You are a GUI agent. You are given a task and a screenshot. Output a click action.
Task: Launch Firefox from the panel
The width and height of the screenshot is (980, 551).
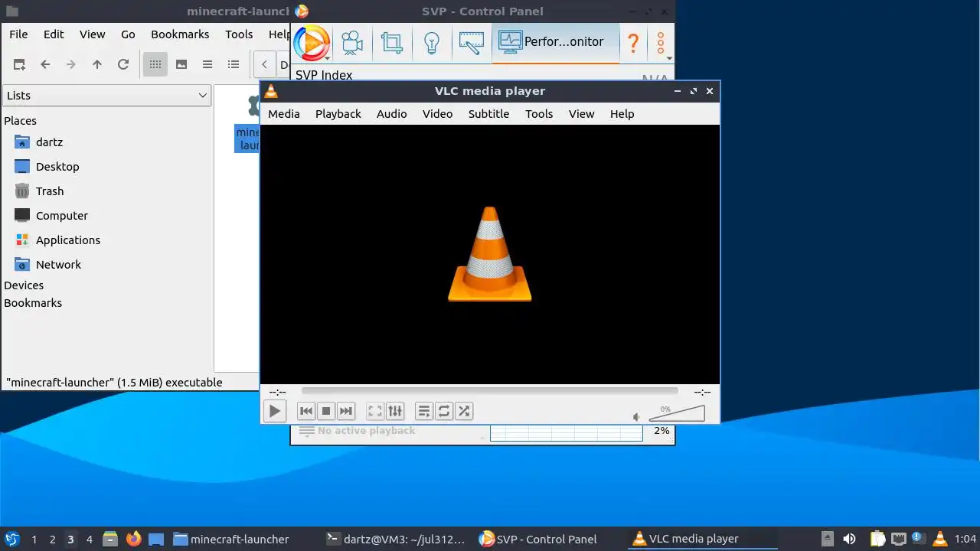[134, 539]
